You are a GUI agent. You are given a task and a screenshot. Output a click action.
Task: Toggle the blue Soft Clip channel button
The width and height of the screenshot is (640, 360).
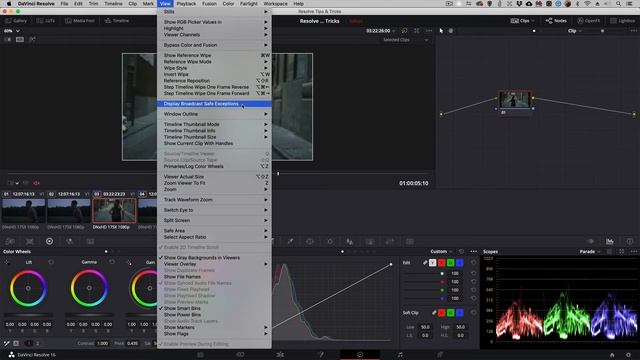point(460,313)
